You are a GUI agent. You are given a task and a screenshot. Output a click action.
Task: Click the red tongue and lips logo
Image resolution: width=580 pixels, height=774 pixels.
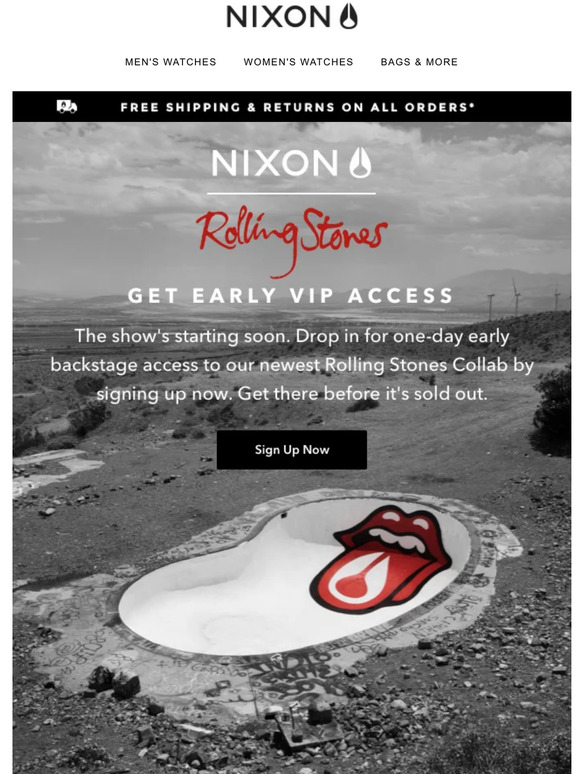point(381,558)
